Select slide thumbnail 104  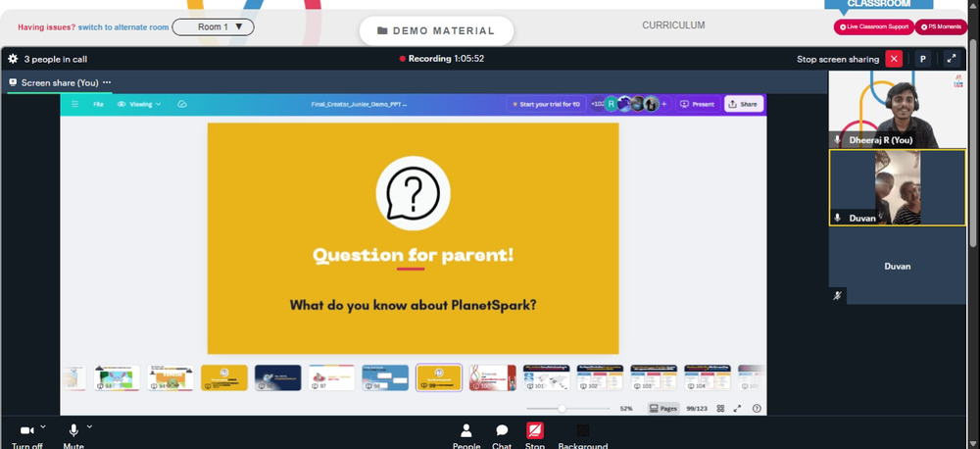coord(708,377)
